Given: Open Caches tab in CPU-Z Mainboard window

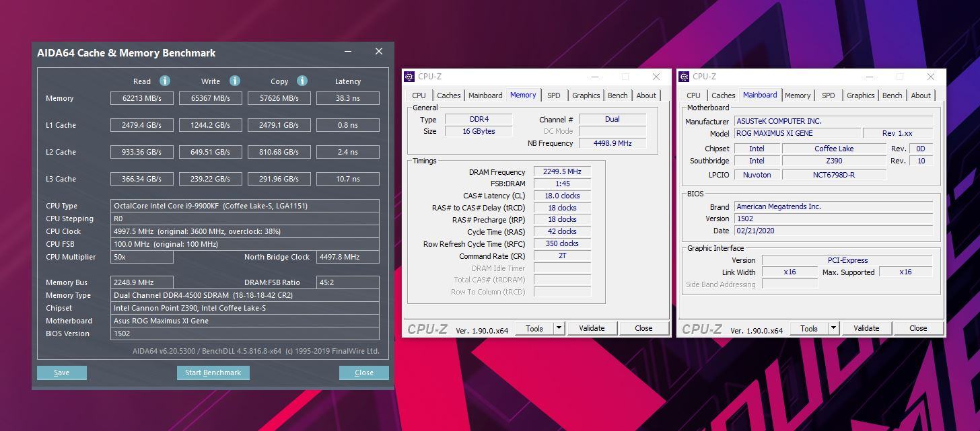Looking at the screenshot, I should [724, 95].
